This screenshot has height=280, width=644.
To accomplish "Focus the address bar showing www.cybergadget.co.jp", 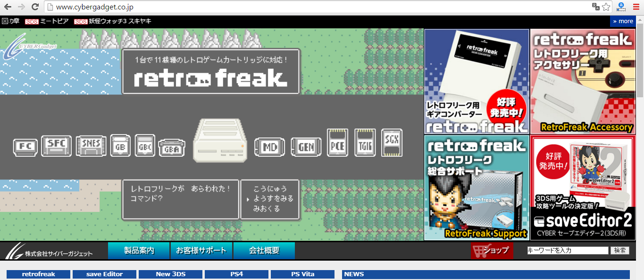I will point(321,7).
